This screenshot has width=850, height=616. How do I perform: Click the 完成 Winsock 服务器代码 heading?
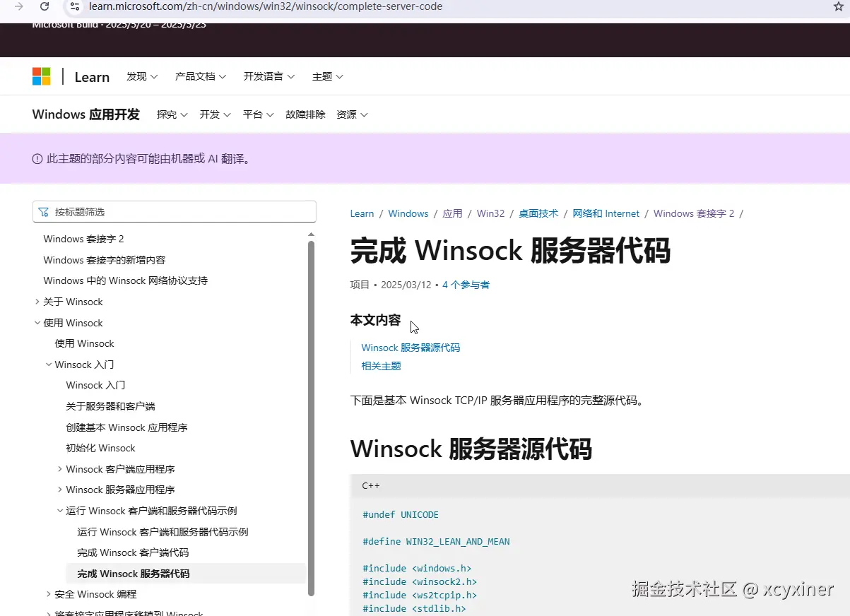click(x=510, y=250)
